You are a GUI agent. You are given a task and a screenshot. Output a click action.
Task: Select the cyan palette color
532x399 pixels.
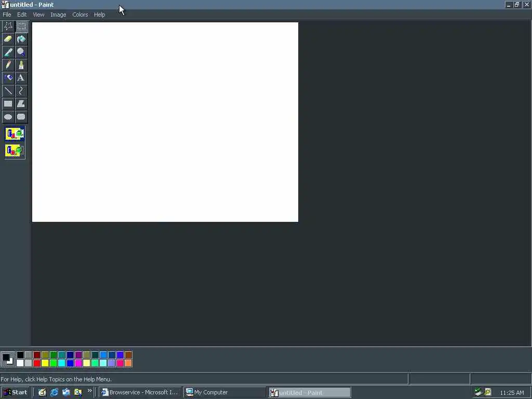(62, 363)
